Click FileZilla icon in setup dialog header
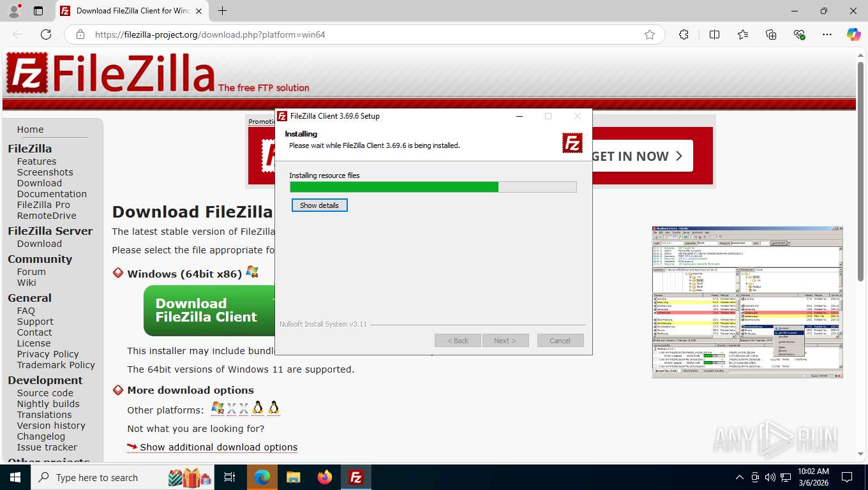Viewport: 868px width, 490px height. (572, 143)
